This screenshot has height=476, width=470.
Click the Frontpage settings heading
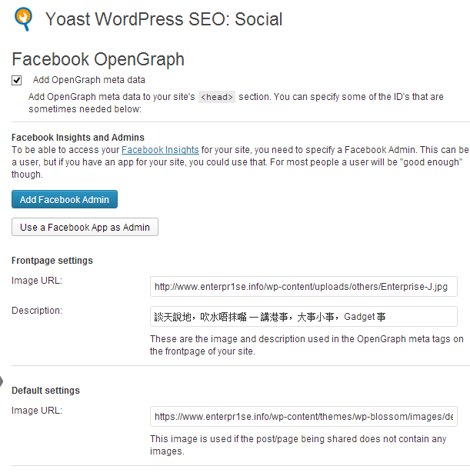(x=52, y=261)
